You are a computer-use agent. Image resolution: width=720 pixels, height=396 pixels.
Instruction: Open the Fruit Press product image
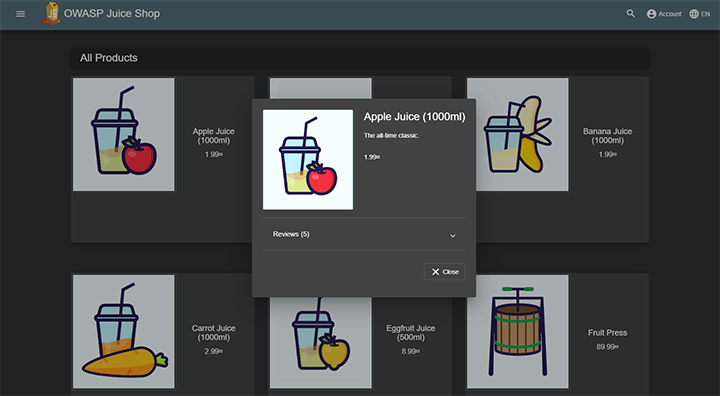[518, 332]
